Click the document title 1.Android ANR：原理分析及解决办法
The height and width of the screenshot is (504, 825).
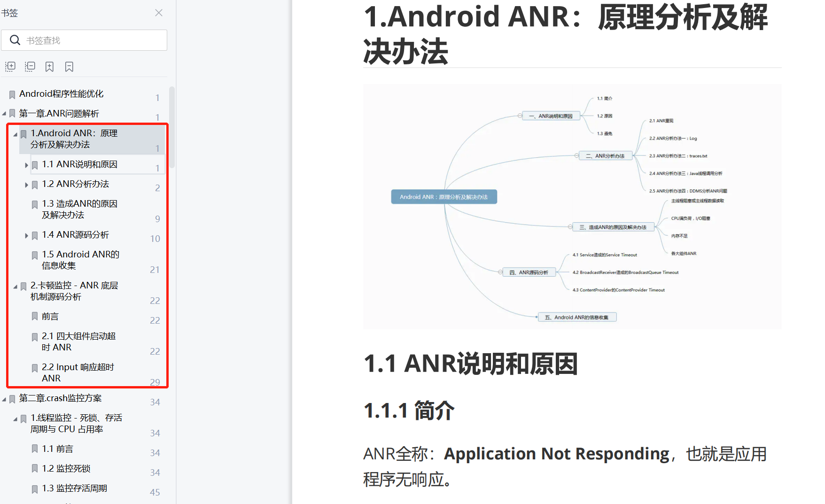tap(566, 34)
